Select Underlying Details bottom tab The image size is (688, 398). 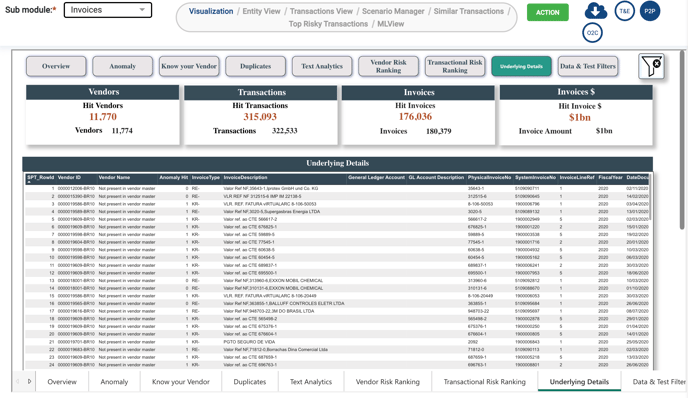(x=579, y=382)
